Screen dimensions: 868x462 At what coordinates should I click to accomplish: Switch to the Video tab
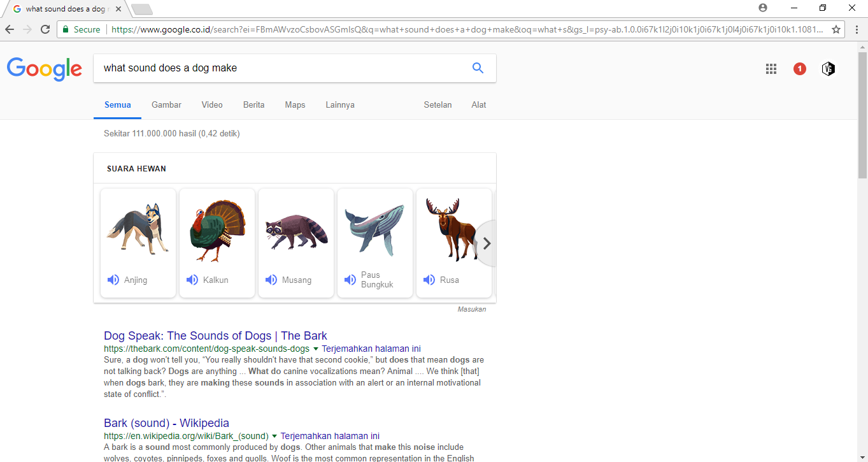click(x=211, y=105)
